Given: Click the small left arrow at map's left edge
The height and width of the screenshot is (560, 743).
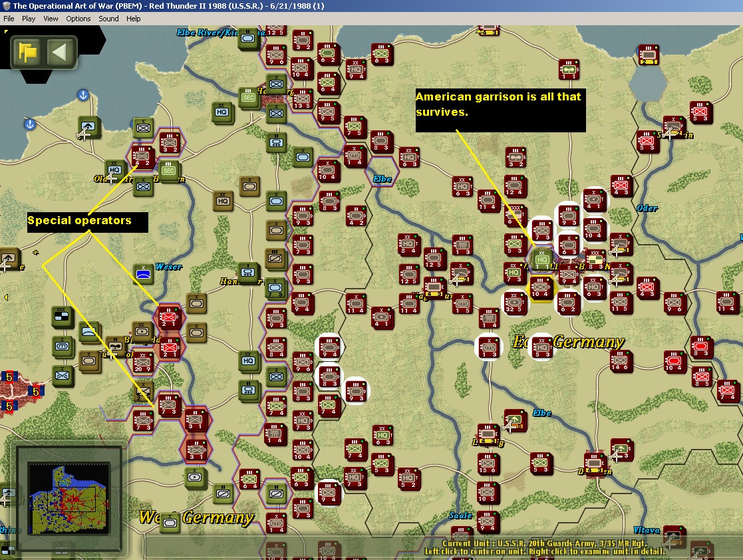Looking at the screenshot, I should pyautogui.click(x=6, y=297).
